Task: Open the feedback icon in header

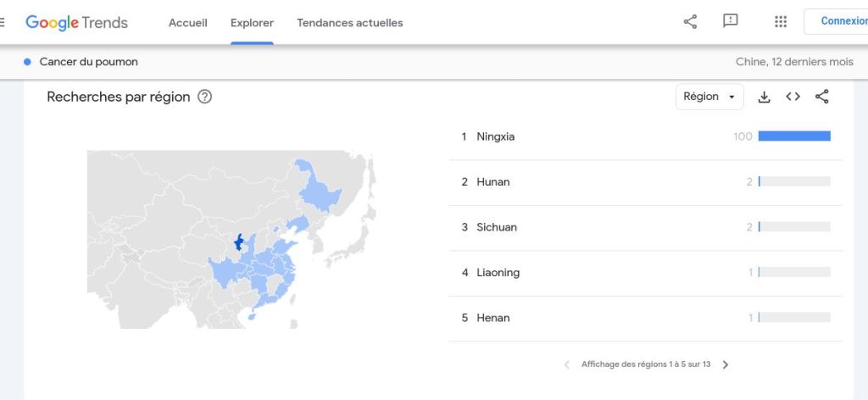Action: [x=731, y=22]
